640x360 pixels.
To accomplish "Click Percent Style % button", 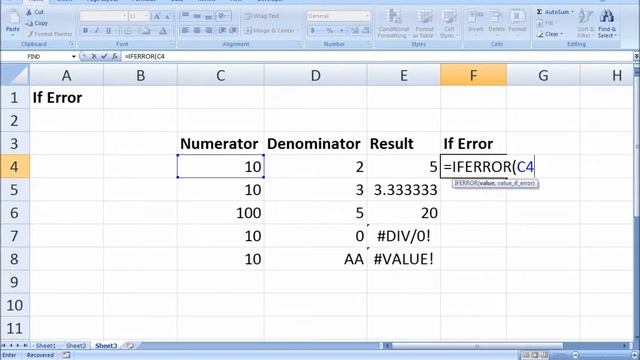I will pos(330,31).
